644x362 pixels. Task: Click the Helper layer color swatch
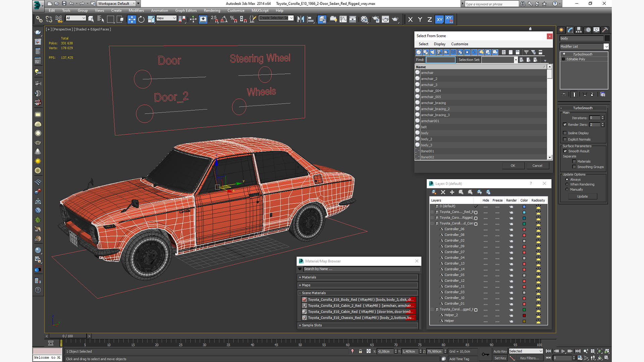524,321
